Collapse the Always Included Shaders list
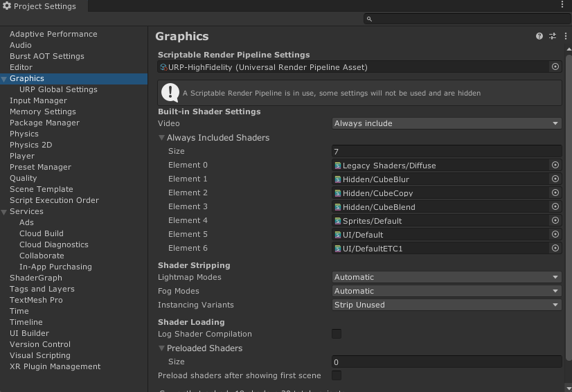This screenshot has width=572, height=392. (x=162, y=138)
